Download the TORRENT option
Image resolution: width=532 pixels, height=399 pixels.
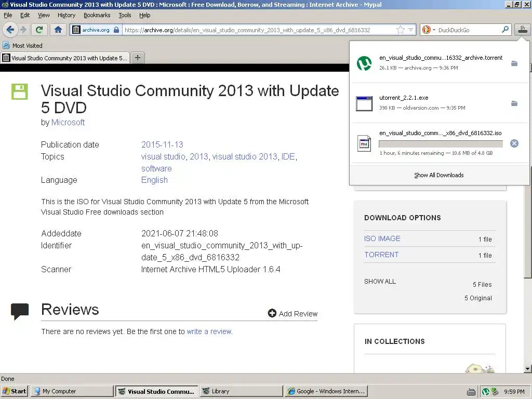pyautogui.click(x=381, y=255)
